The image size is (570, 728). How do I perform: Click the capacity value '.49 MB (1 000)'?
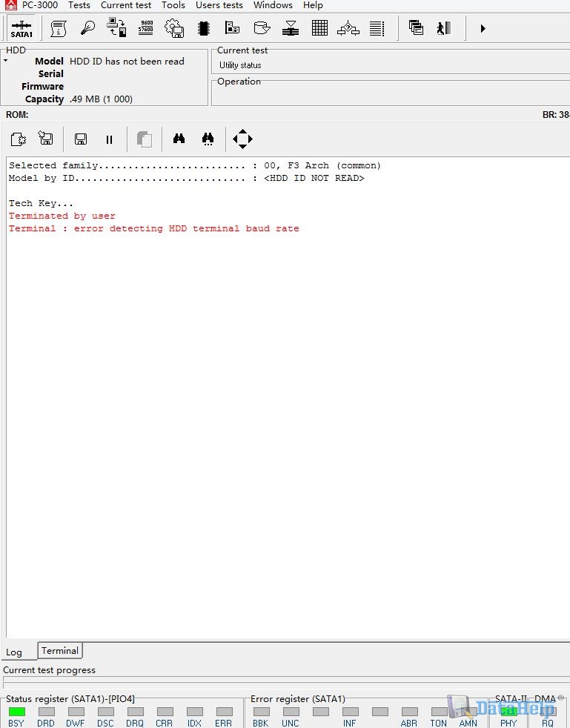[101, 99]
